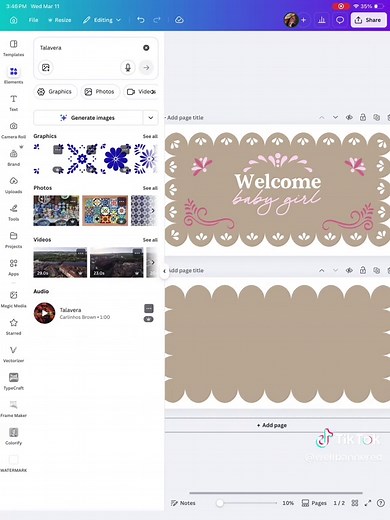
Task: See all Videos results
Action: pos(150,240)
